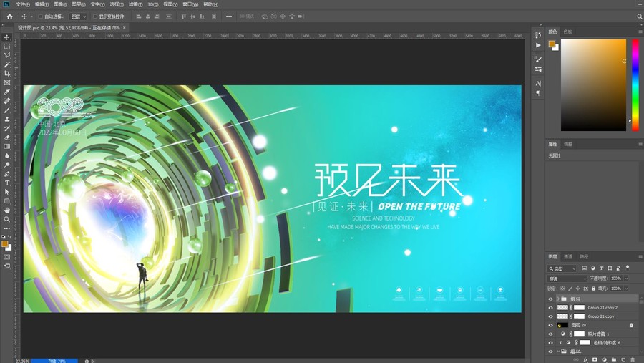This screenshot has height=363, width=644.
Task: Select the Dodge tool
Action: 7,165
